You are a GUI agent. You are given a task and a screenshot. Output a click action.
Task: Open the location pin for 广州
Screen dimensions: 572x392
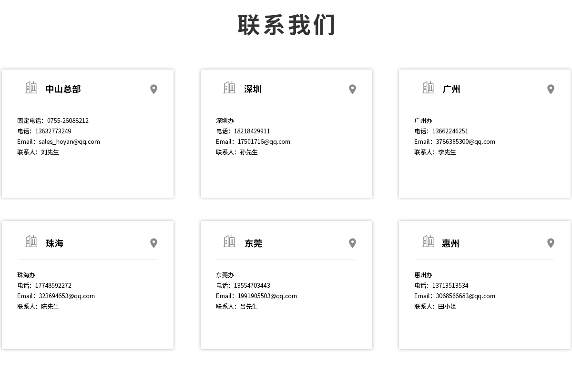[x=551, y=89]
